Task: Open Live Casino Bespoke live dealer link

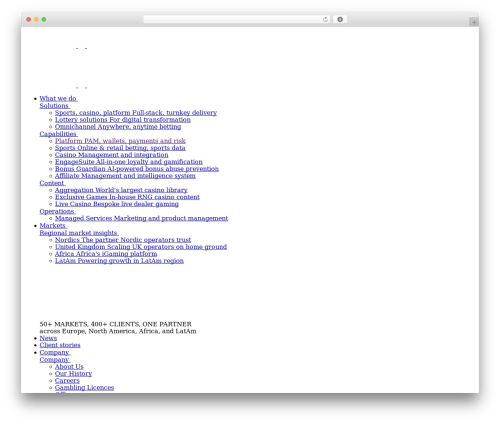Action: click(x=117, y=204)
